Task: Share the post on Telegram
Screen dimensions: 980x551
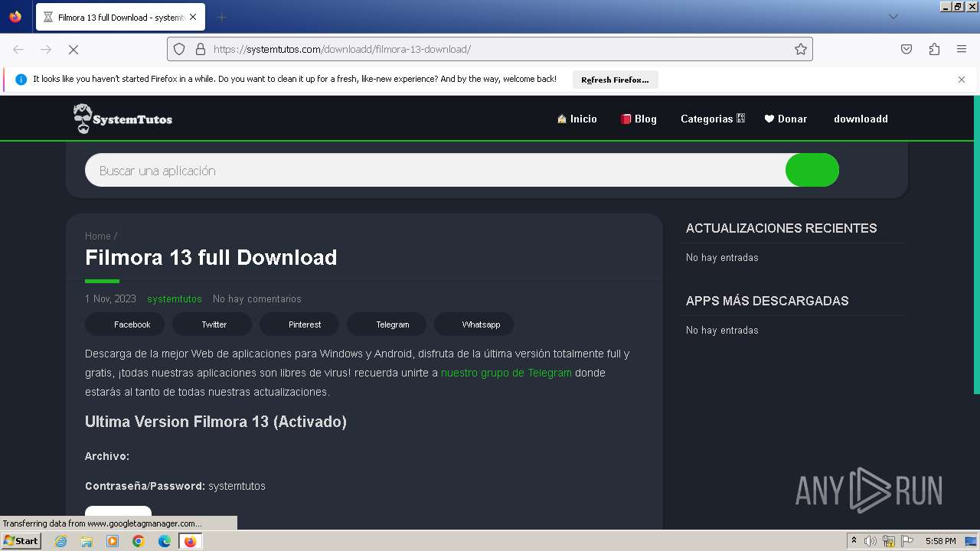Action: pos(387,324)
